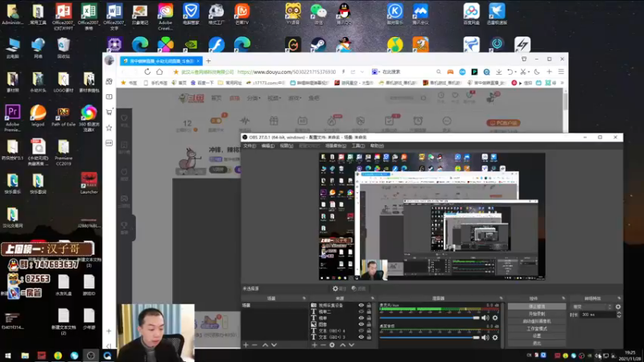Click 开始录制 button in OBS controls
The image size is (644, 362).
[537, 314]
